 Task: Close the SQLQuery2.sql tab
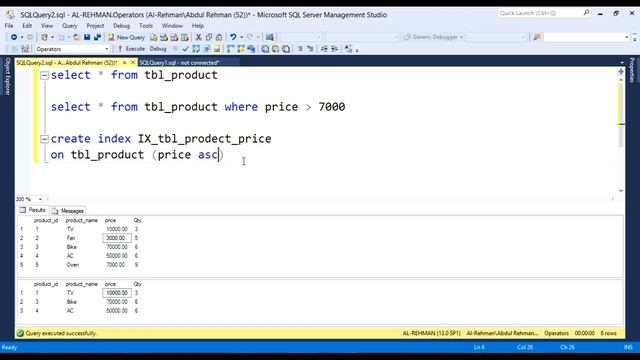pos(133,62)
